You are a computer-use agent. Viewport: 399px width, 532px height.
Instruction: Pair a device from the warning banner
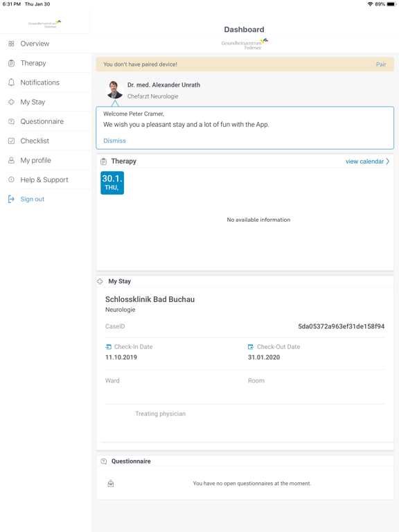(381, 64)
